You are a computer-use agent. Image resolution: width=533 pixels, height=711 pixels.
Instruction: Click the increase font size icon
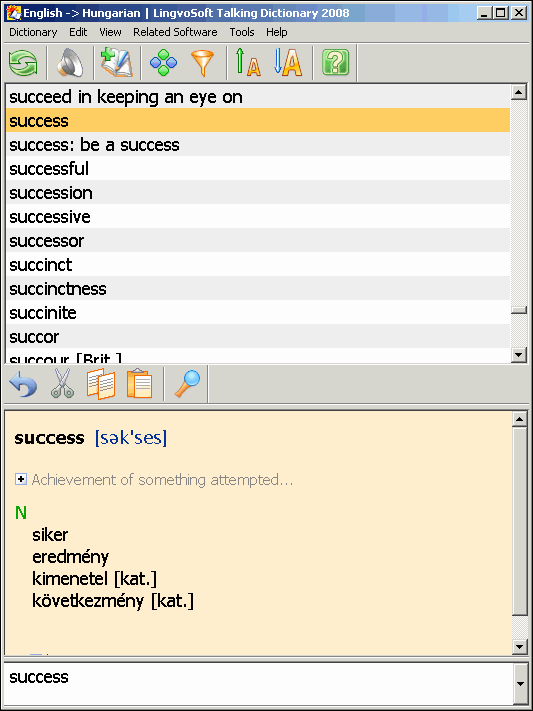click(x=248, y=63)
